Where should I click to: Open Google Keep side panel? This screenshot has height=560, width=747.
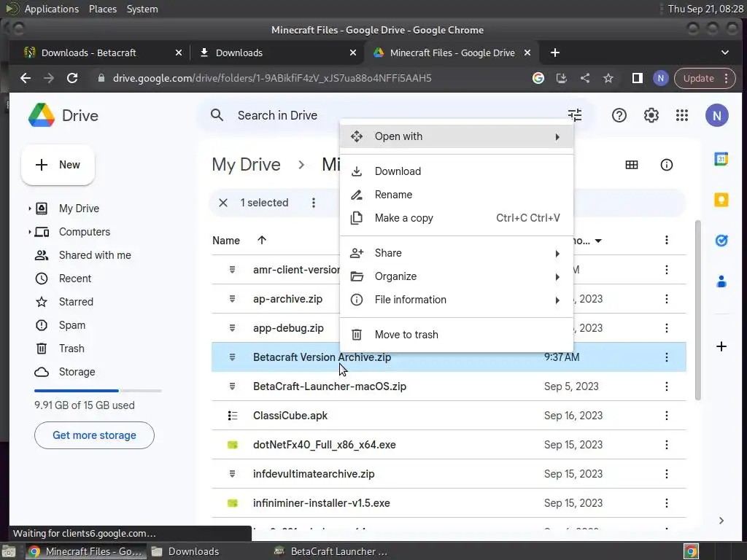pos(721,200)
